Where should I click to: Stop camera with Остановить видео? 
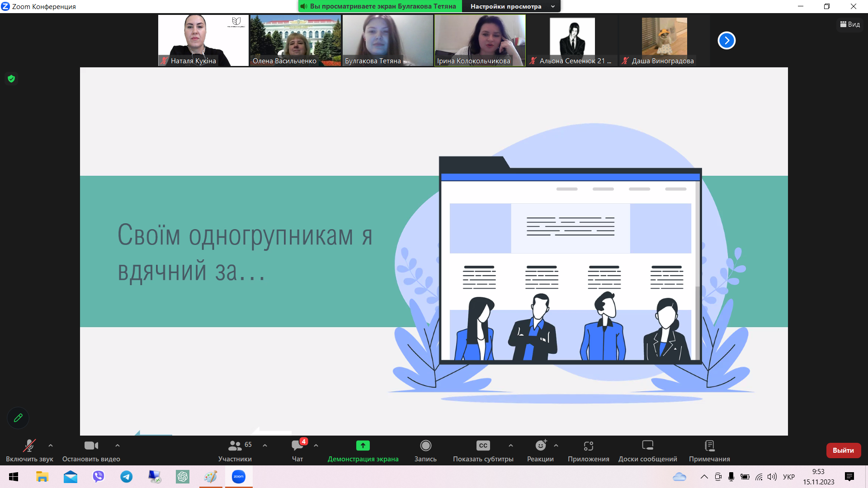tap(91, 446)
